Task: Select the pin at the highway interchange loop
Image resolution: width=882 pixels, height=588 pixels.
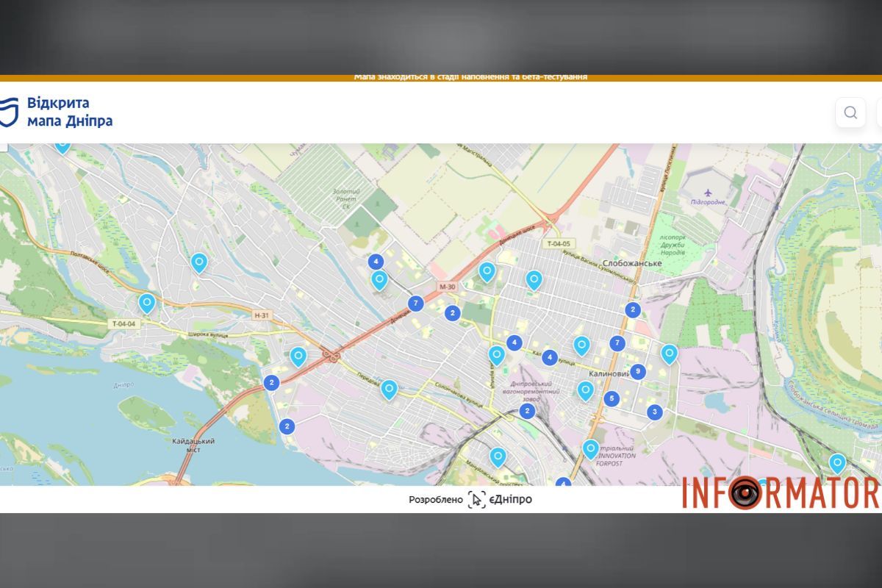Action: click(x=298, y=356)
